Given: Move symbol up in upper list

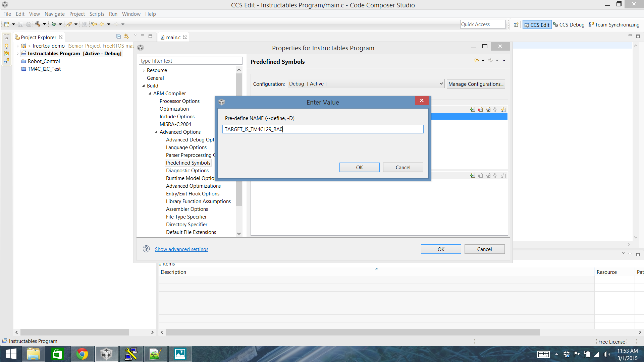Looking at the screenshot, I should [x=495, y=109].
